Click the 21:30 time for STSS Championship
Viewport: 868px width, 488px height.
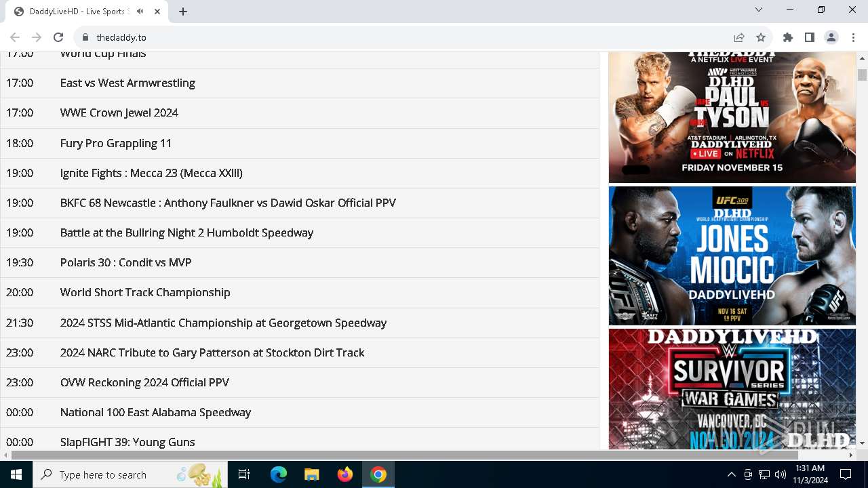[20, 323]
